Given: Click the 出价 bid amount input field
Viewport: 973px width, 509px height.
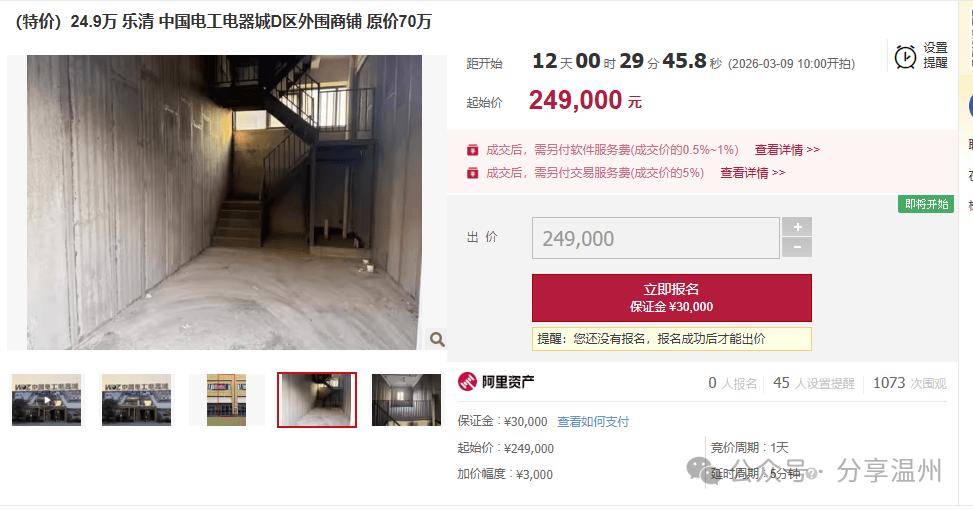Looking at the screenshot, I should pyautogui.click(x=655, y=238).
